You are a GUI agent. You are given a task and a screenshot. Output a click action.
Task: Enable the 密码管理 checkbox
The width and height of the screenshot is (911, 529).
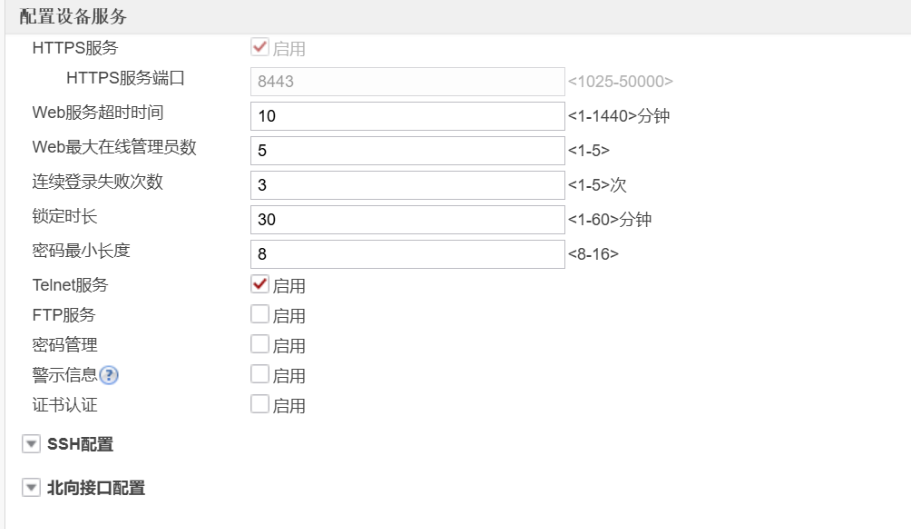(x=260, y=344)
